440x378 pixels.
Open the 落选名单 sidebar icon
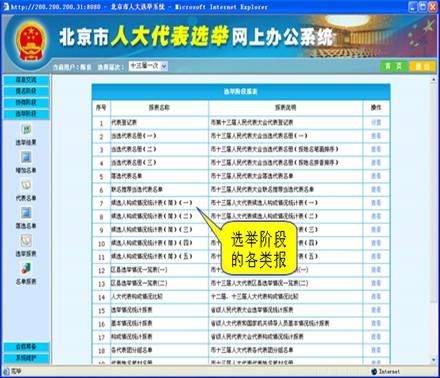tap(26, 213)
